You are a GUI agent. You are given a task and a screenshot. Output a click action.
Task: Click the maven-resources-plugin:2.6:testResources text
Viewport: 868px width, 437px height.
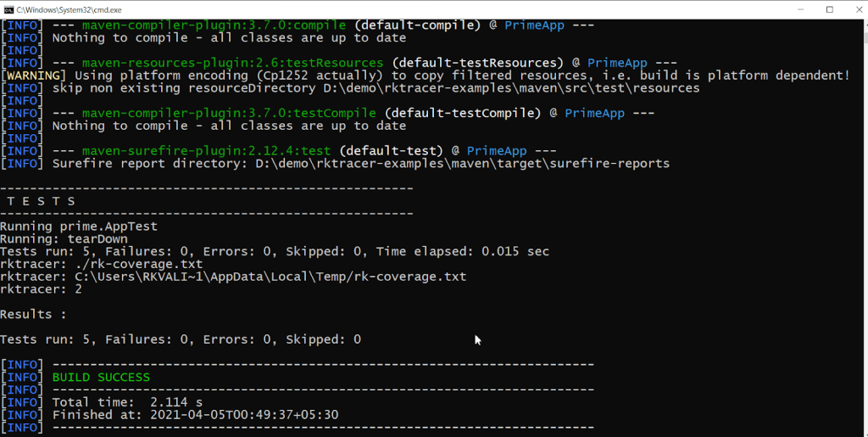click(232, 63)
